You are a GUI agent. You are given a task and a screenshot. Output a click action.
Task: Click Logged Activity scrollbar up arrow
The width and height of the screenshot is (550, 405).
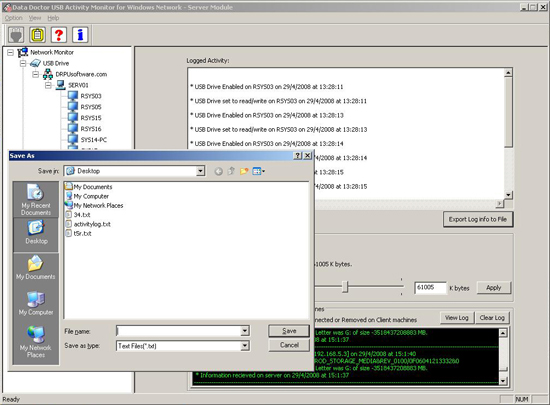(508, 73)
